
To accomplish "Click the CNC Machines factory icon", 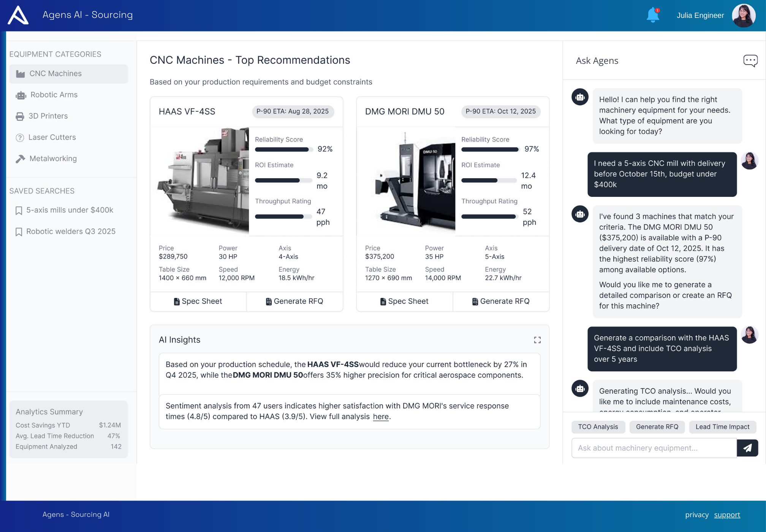I will click(21, 74).
